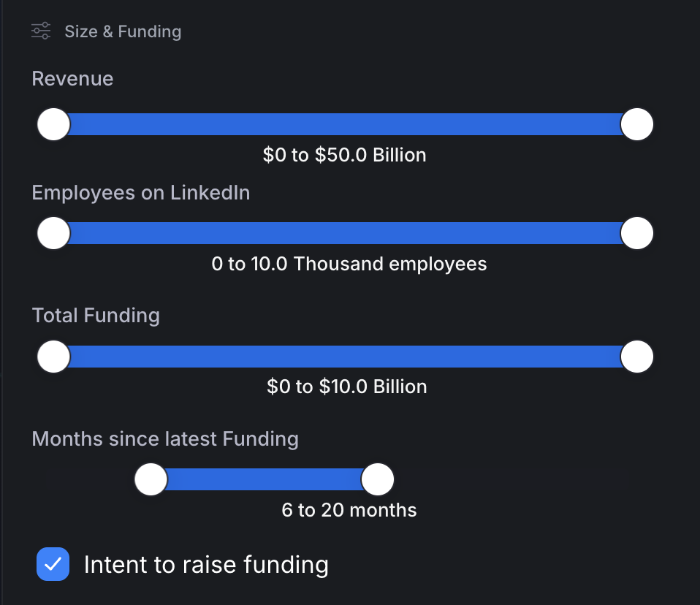The image size is (700, 605).
Task: Click the Size & Funding sliders icon
Action: pos(41,31)
